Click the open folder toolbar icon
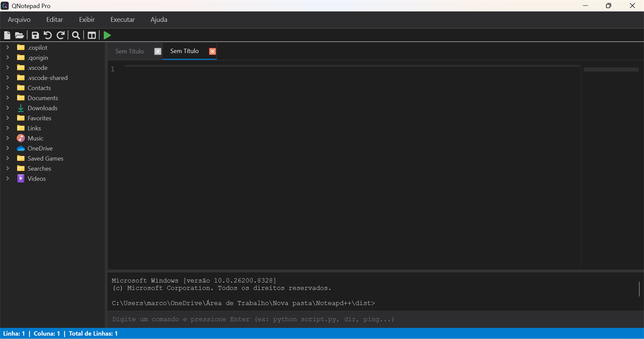644x339 pixels. pyautogui.click(x=19, y=35)
